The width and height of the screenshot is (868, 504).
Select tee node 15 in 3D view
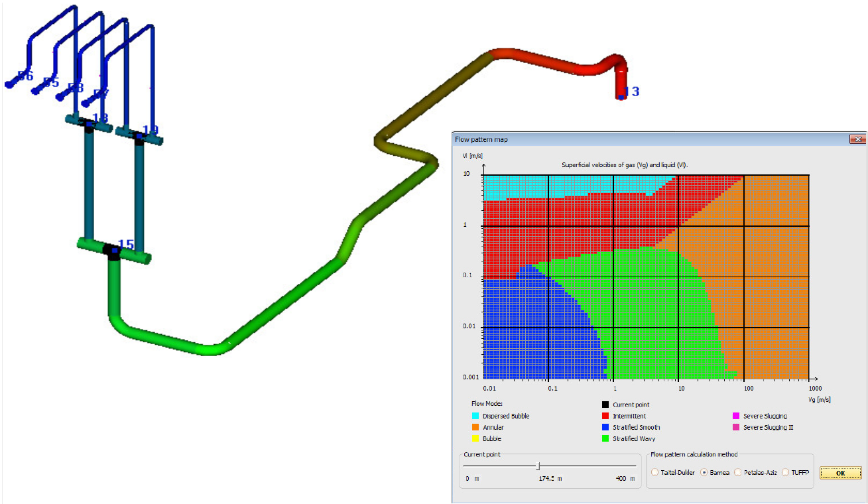(x=114, y=251)
